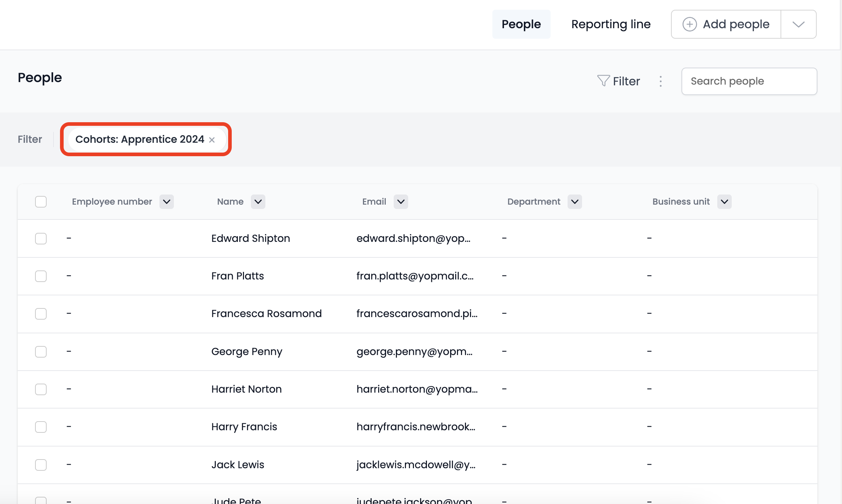Open the Department column dropdown chevron
The height and width of the screenshot is (504, 842).
(x=574, y=202)
